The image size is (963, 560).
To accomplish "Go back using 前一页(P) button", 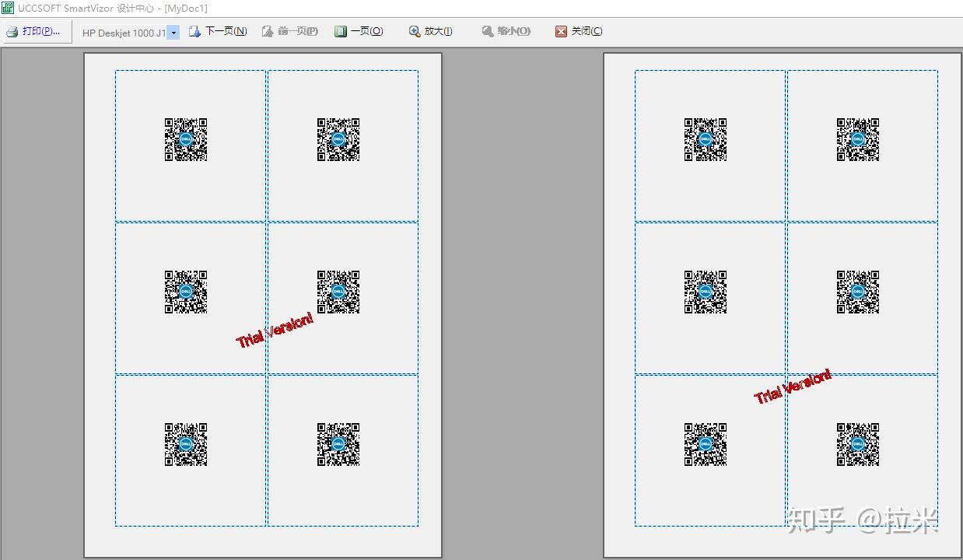I will (289, 32).
